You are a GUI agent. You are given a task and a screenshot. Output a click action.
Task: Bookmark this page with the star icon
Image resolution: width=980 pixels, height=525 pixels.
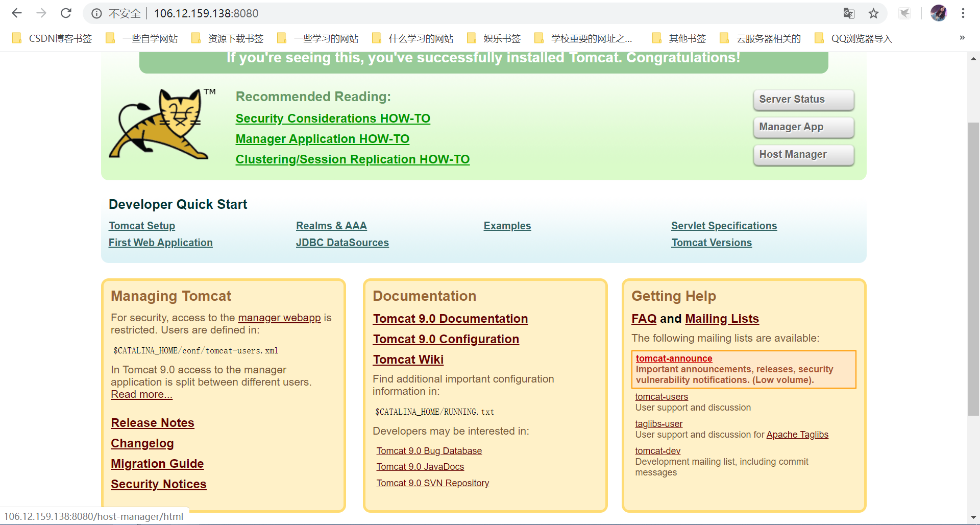point(873,13)
